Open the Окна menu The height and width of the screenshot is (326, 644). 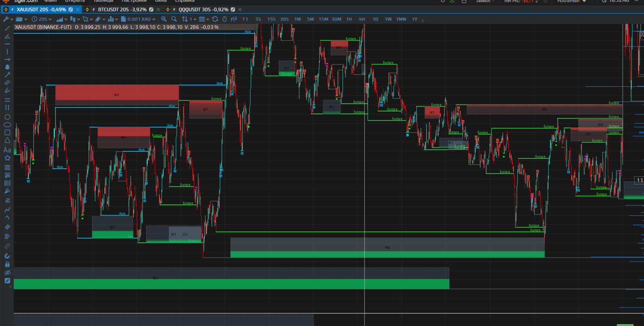coord(160,1)
